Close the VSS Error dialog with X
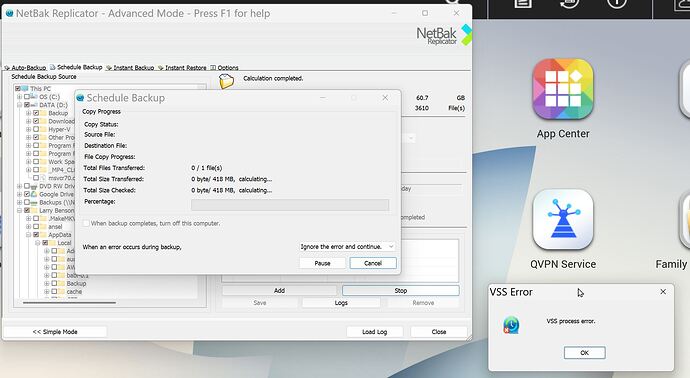Screen dimensions: 690x378 pyautogui.click(x=663, y=292)
